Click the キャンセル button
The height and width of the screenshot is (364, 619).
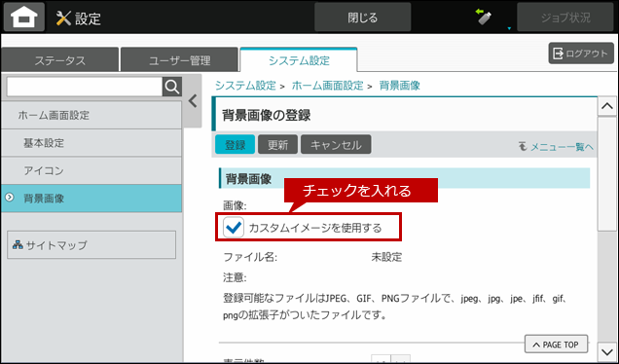pos(336,144)
